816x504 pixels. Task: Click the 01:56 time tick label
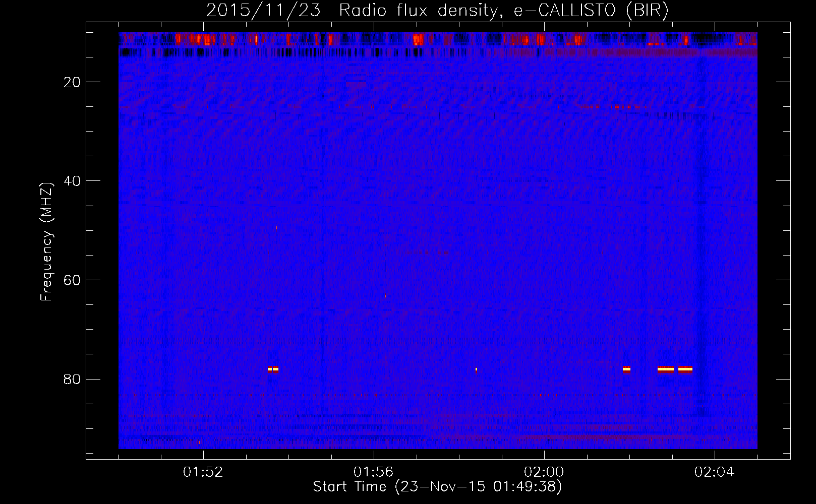pos(374,472)
